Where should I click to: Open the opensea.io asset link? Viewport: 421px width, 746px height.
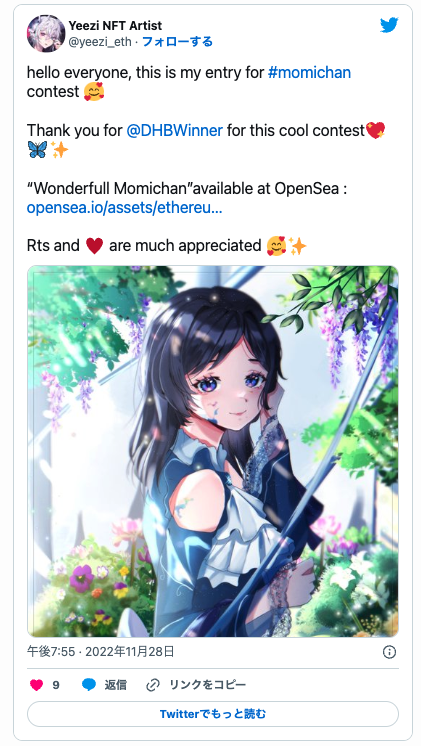coord(124,207)
